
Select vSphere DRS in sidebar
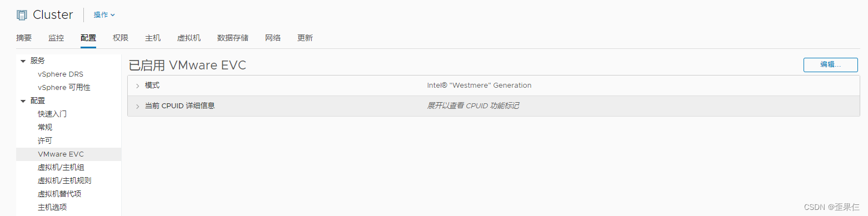tap(61, 74)
